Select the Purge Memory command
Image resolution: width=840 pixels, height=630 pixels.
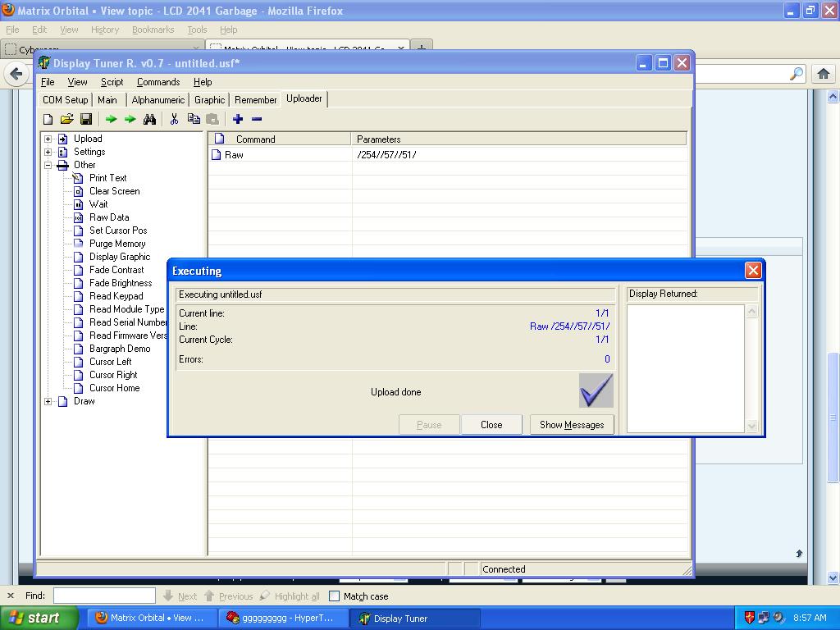tap(117, 244)
